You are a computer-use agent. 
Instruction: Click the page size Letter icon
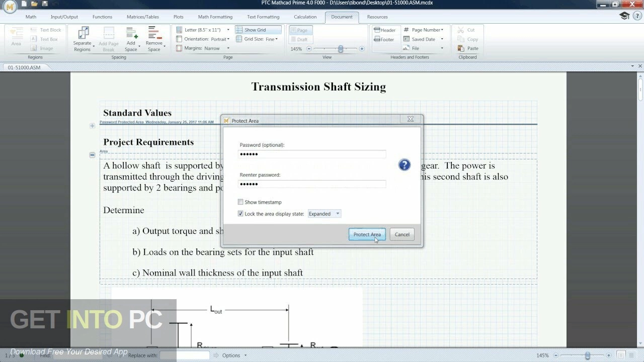pos(179,30)
